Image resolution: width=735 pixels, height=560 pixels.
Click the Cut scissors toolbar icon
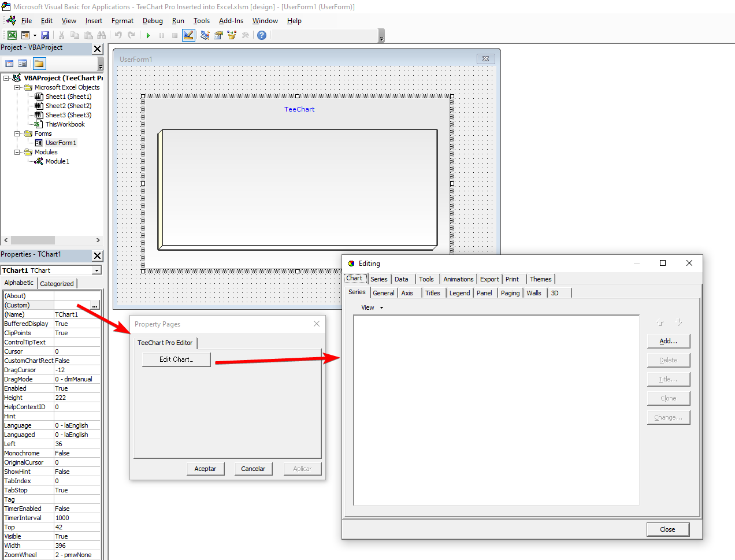coord(61,35)
